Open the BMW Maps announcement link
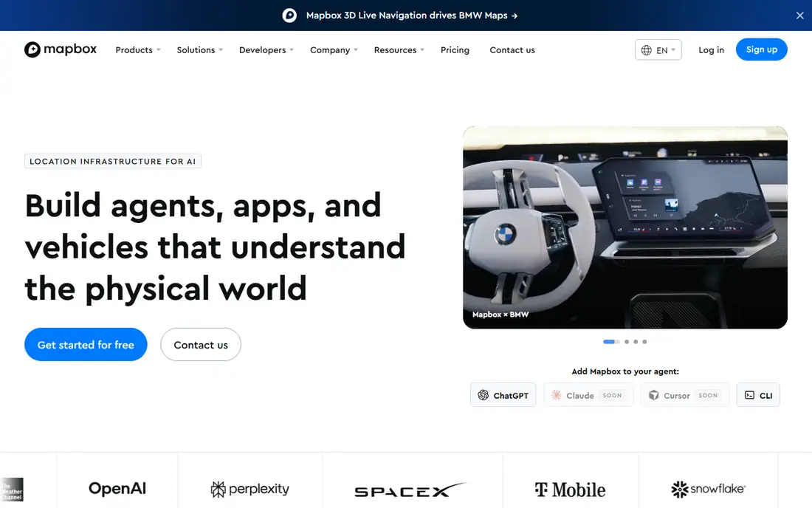The height and width of the screenshot is (508, 812). 412,16
